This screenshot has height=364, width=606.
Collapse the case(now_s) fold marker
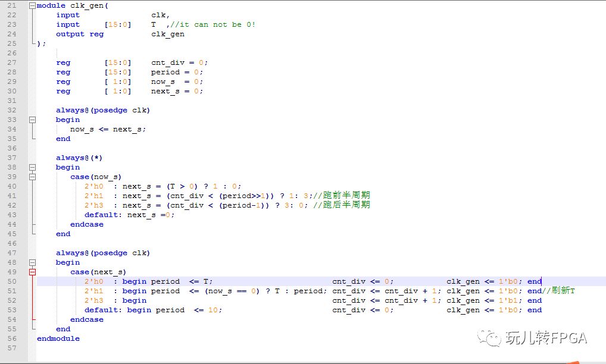tap(33, 177)
